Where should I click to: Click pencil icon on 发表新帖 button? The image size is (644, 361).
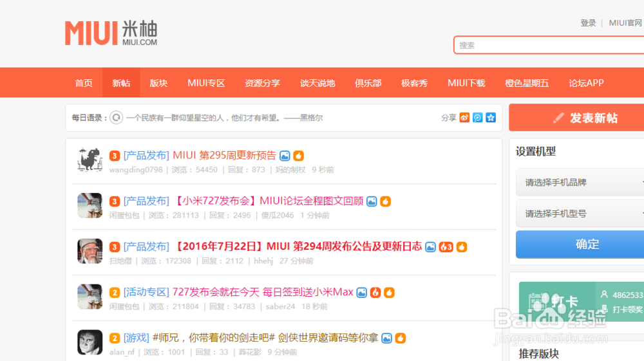tap(558, 118)
